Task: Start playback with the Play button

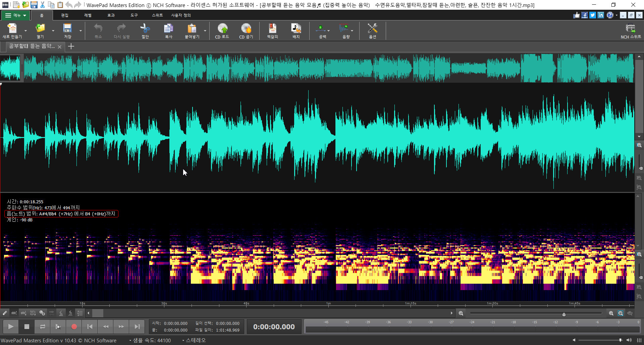Action: click(x=11, y=327)
